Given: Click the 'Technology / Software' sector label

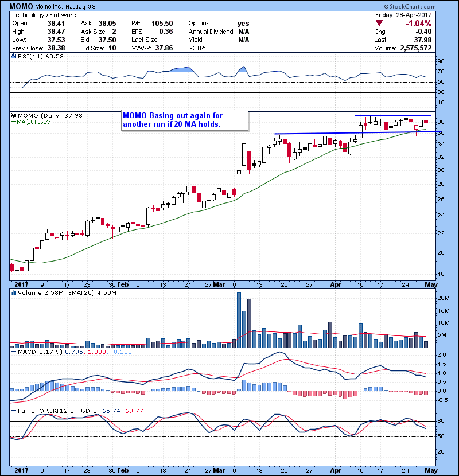Looking at the screenshot, I should tap(44, 15).
